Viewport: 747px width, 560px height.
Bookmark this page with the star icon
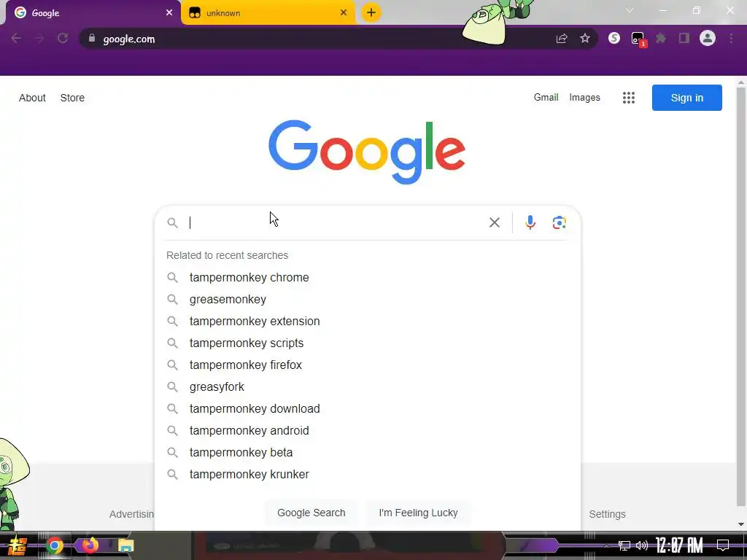point(585,39)
